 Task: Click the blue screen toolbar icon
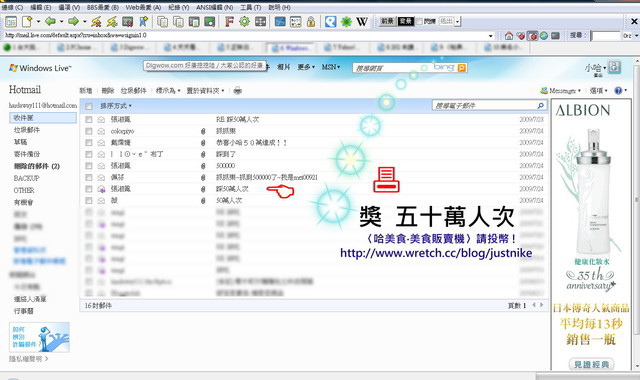280,21
